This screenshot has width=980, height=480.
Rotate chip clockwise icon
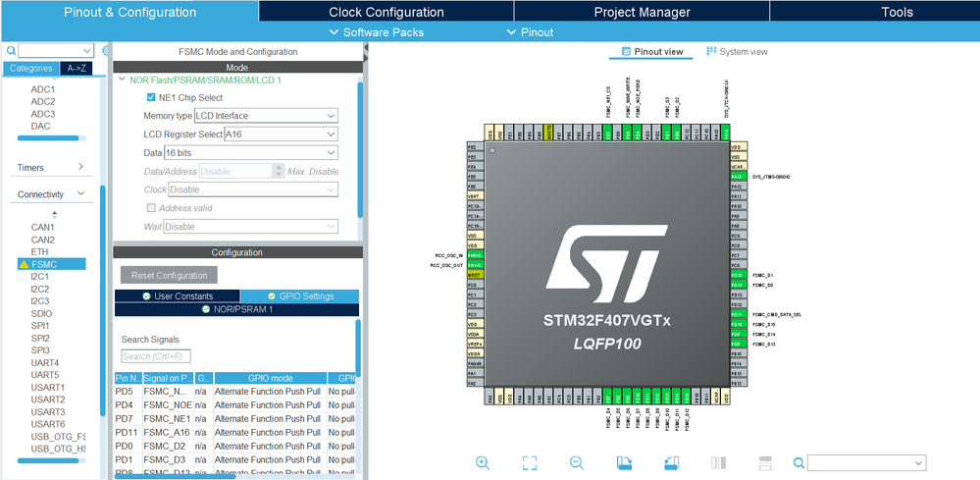pos(624,462)
